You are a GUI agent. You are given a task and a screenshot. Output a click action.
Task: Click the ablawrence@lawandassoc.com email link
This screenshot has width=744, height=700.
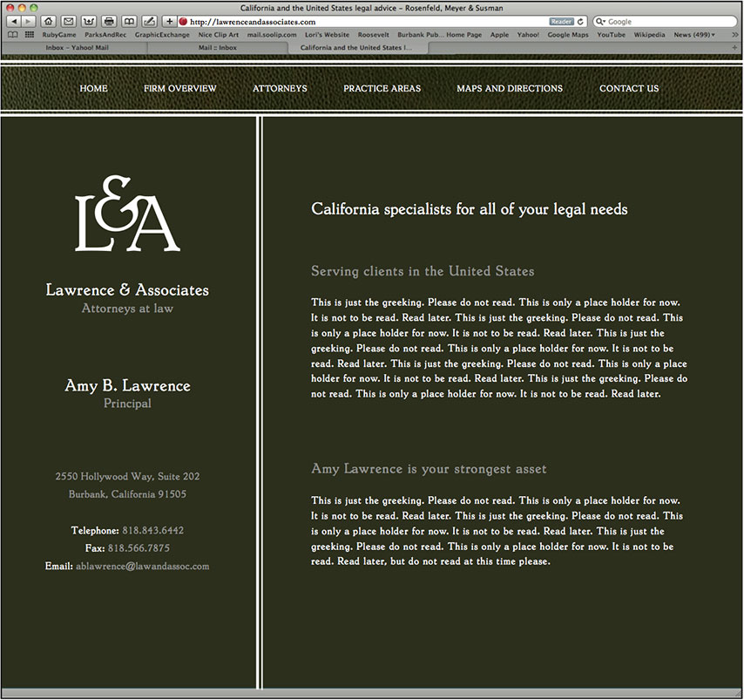(143, 566)
